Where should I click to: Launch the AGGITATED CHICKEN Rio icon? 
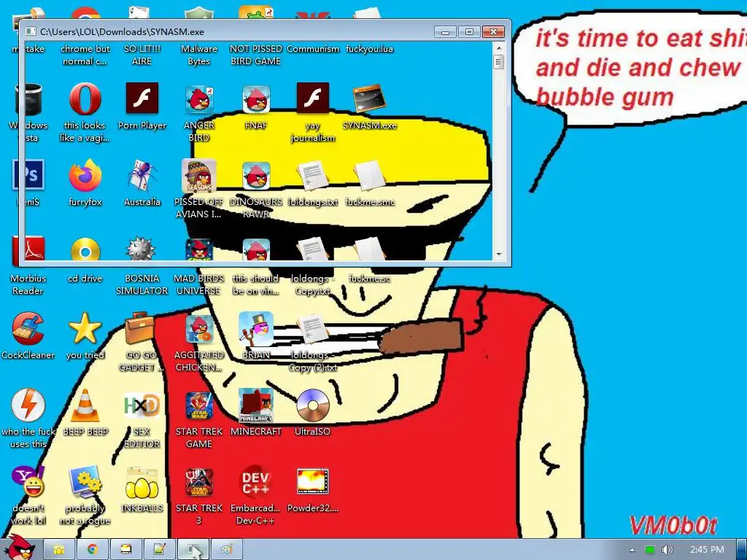[x=200, y=329]
